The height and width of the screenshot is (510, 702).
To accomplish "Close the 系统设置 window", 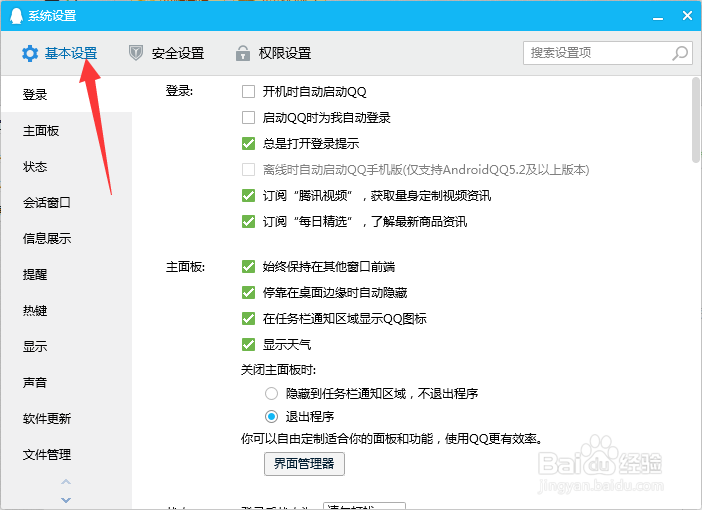I will [x=688, y=16].
